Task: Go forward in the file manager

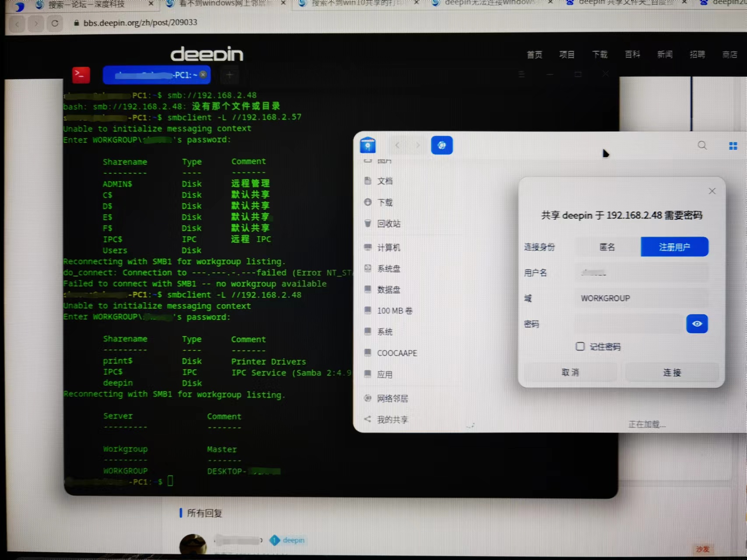Action: point(418,145)
